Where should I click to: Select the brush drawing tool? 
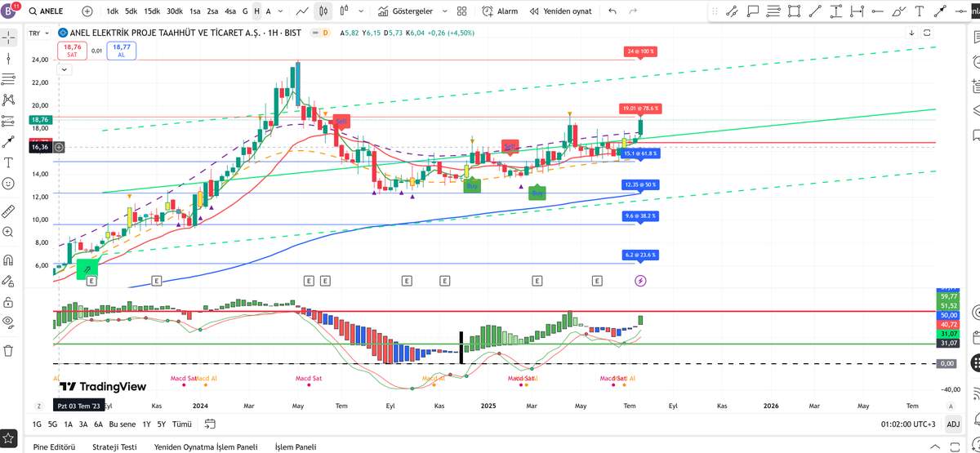pyautogui.click(x=898, y=12)
